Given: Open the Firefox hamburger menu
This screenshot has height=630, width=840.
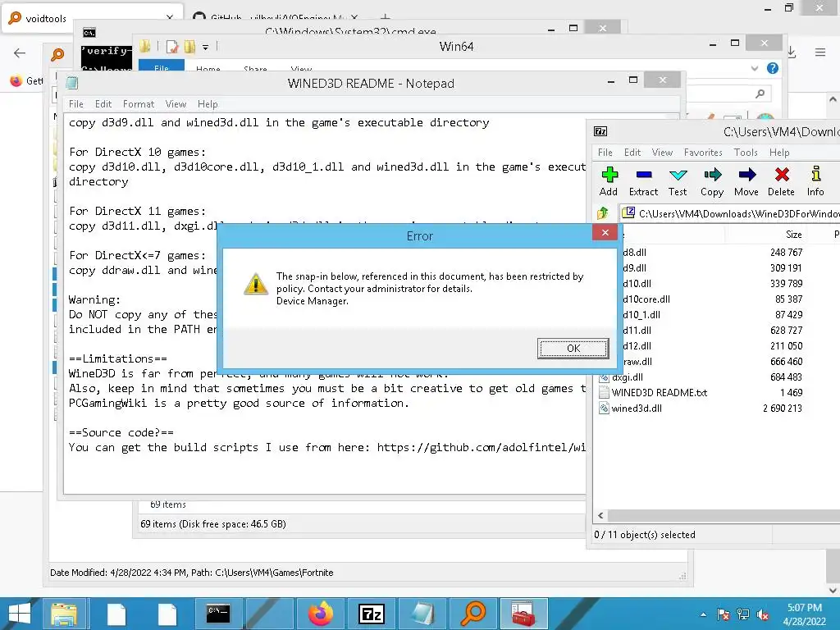Looking at the screenshot, I should tap(820, 52).
